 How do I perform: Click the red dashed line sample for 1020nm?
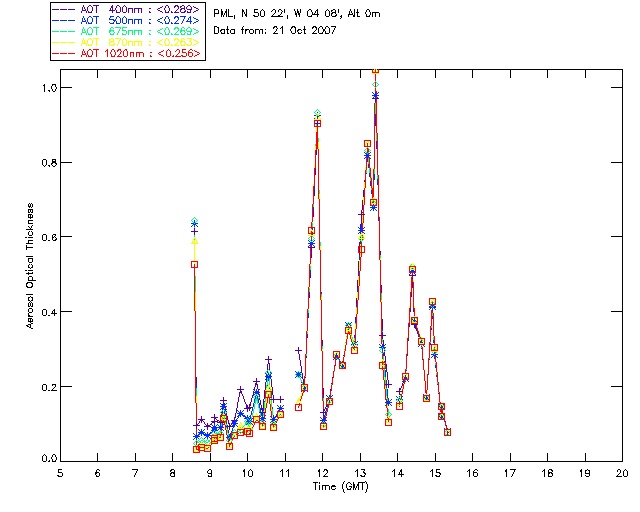point(64,53)
